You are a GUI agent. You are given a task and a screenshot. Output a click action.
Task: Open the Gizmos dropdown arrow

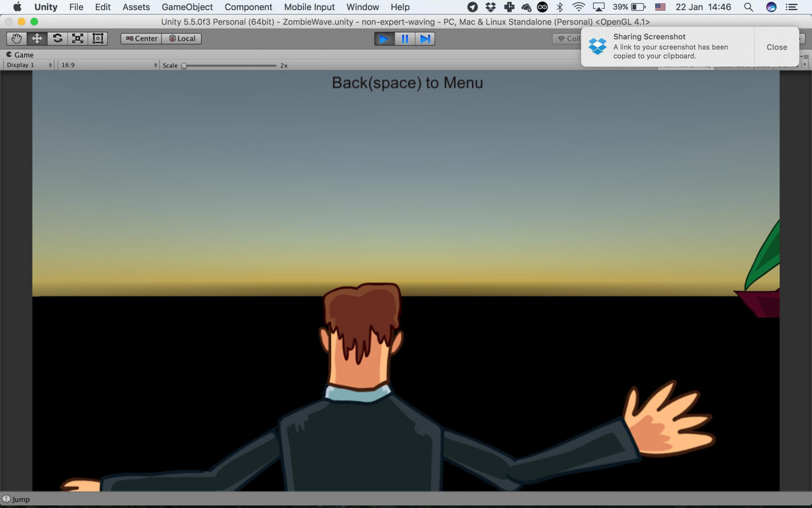pos(805,65)
